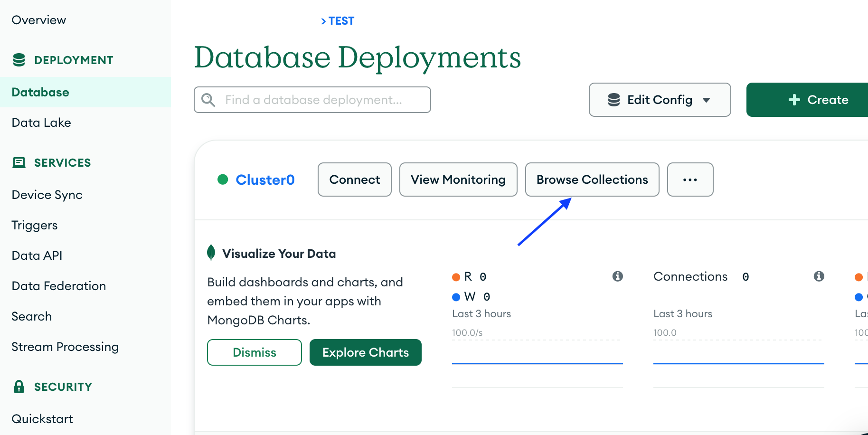The width and height of the screenshot is (868, 435).
Task: Go to Data Lake
Action: click(41, 123)
